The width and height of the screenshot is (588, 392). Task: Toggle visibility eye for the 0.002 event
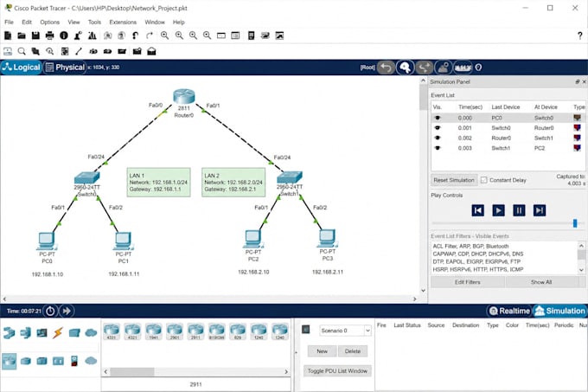pos(438,138)
